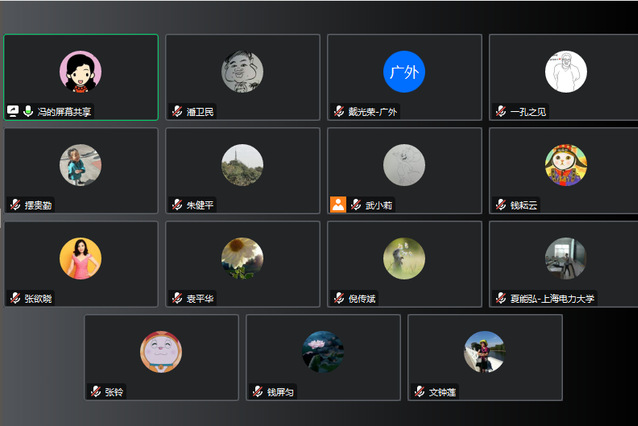Screen dimensions: 638x426
Task: Click the muted mic icon next to 戴光荣-广外
Action: (339, 111)
